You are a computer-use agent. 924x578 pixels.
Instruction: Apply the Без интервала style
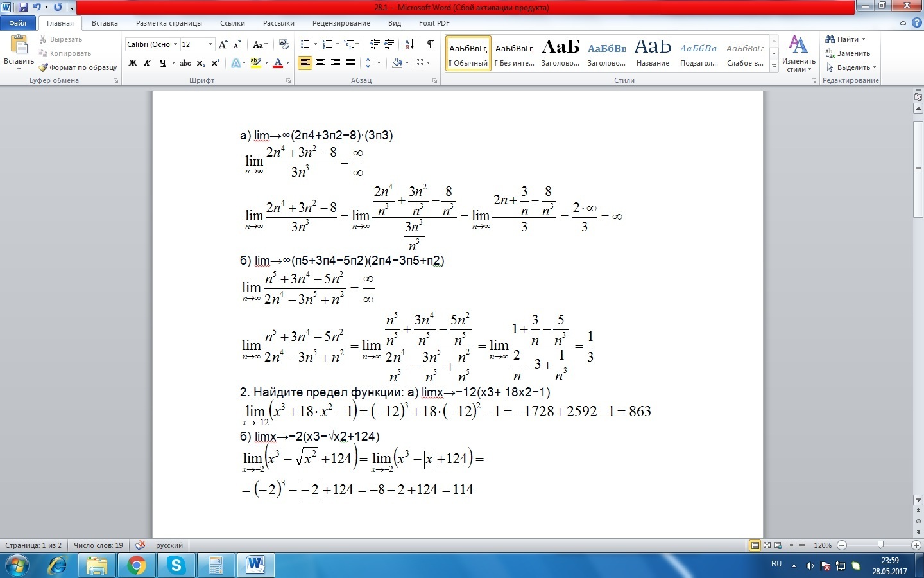515,53
